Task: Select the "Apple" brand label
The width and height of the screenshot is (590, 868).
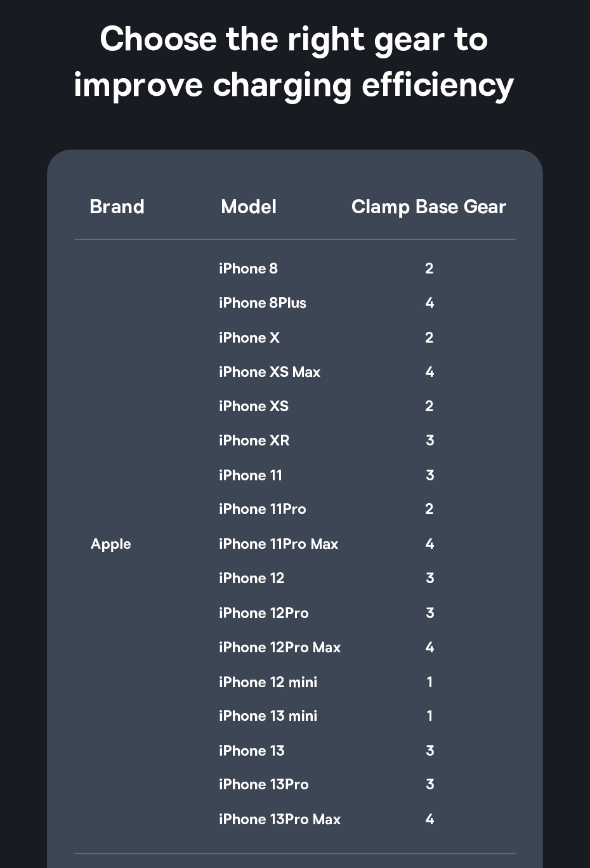Action: tap(111, 544)
